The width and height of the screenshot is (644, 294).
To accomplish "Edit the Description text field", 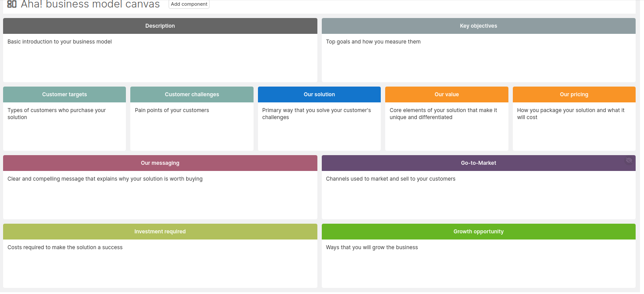I will (160, 57).
